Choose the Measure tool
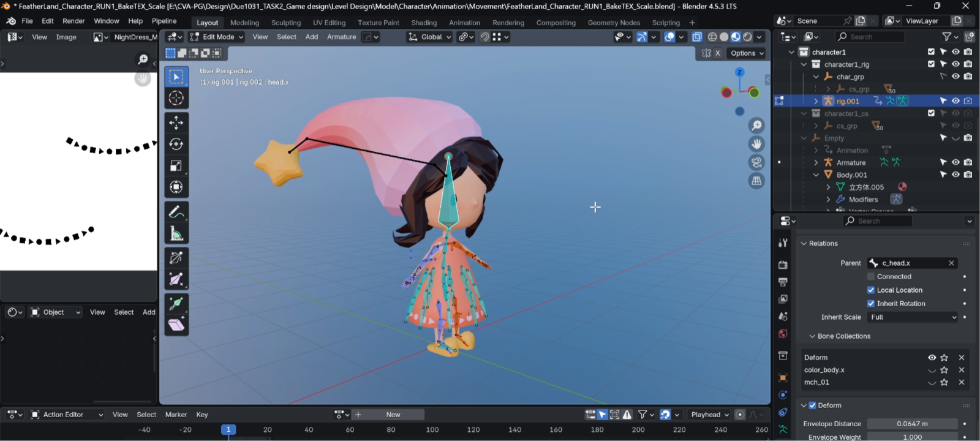 pyautogui.click(x=176, y=233)
